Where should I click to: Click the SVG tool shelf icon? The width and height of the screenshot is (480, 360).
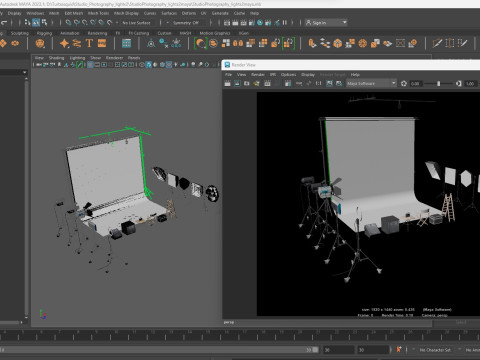[102, 43]
